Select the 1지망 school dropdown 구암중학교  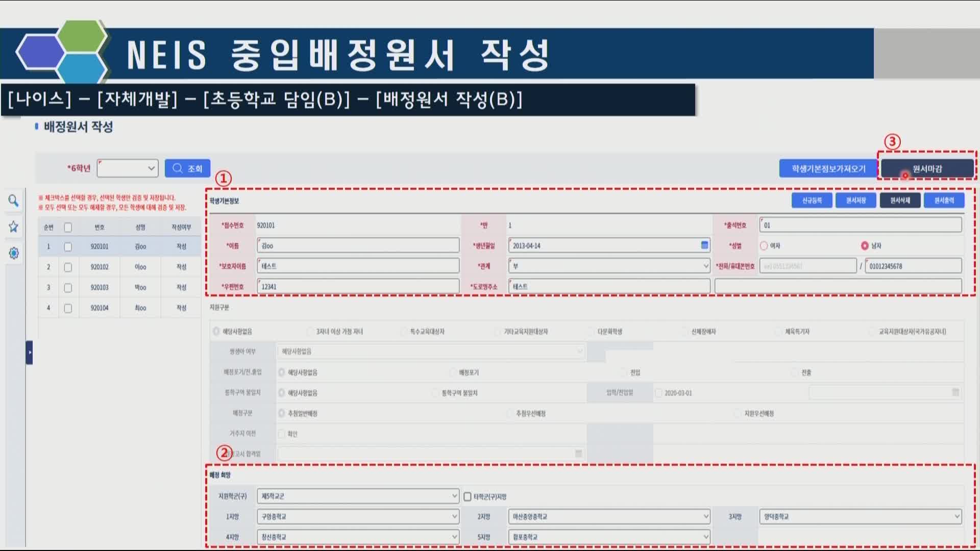(358, 516)
